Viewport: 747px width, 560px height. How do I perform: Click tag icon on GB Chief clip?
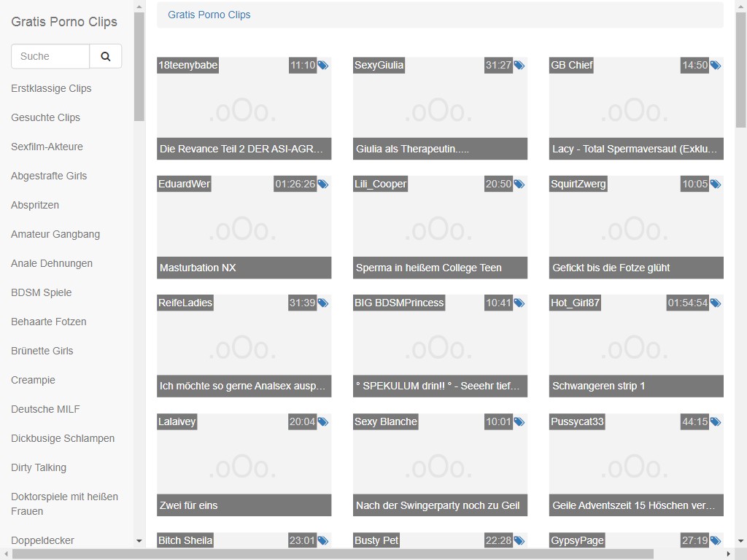point(716,66)
